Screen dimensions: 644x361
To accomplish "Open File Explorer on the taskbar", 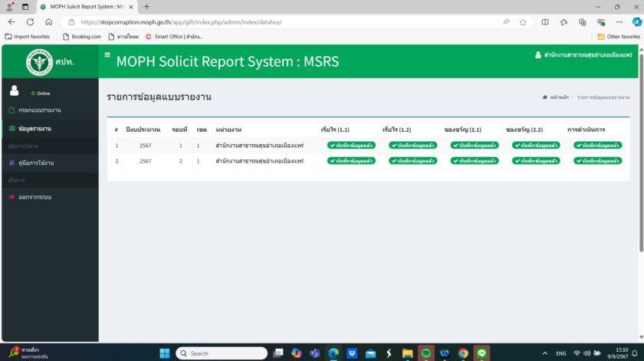I will click(407, 353).
